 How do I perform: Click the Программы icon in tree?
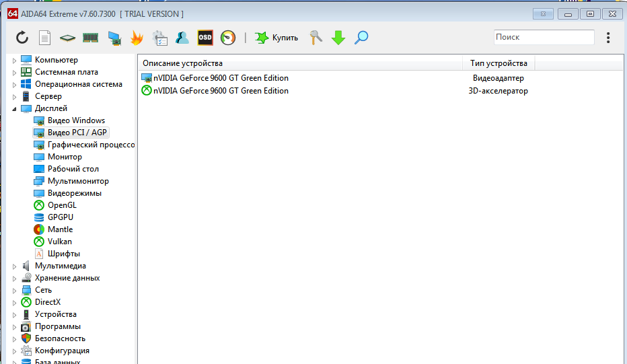click(x=26, y=326)
